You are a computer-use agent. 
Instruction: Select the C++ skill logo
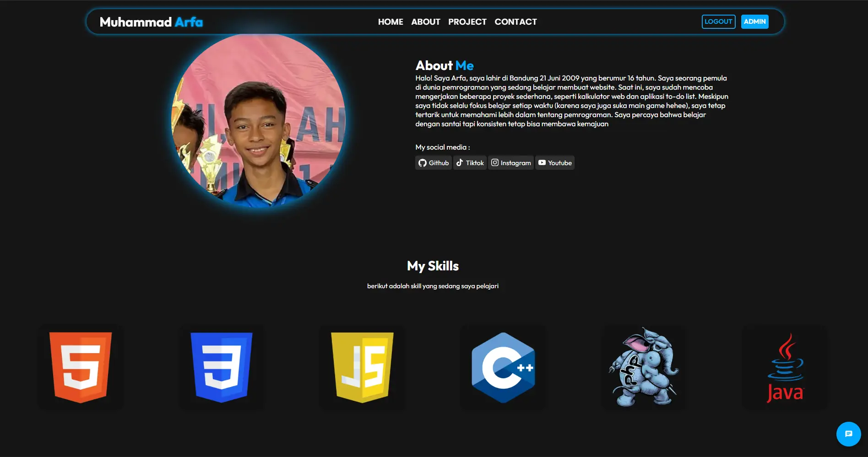[x=503, y=367]
